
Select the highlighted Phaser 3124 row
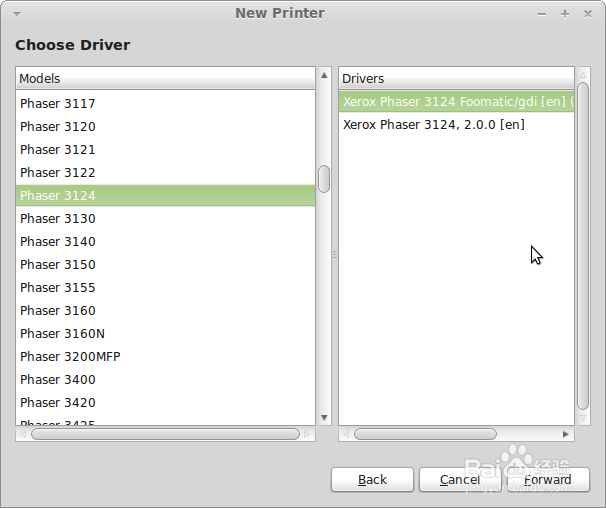165,196
